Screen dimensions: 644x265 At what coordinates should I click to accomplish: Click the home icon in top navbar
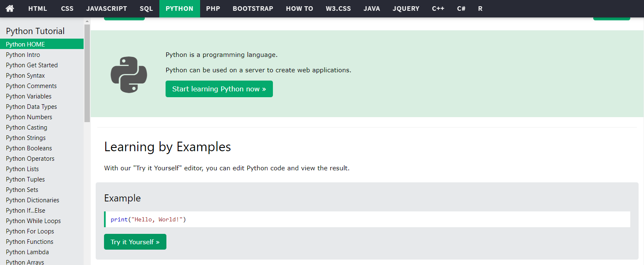pyautogui.click(x=10, y=8)
